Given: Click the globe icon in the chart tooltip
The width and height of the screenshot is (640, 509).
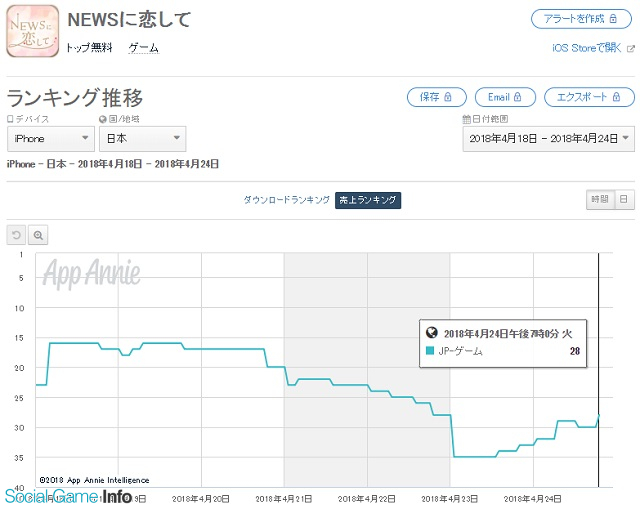Looking at the screenshot, I should pyautogui.click(x=431, y=333).
